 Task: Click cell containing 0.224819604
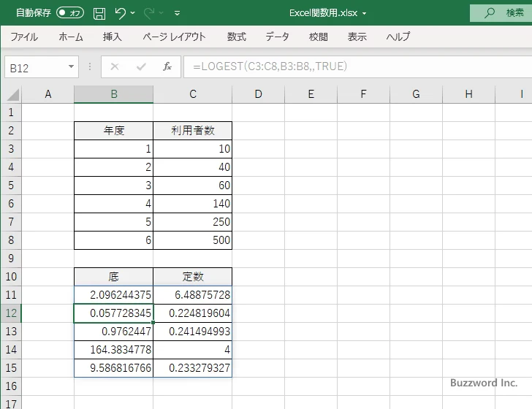193,313
